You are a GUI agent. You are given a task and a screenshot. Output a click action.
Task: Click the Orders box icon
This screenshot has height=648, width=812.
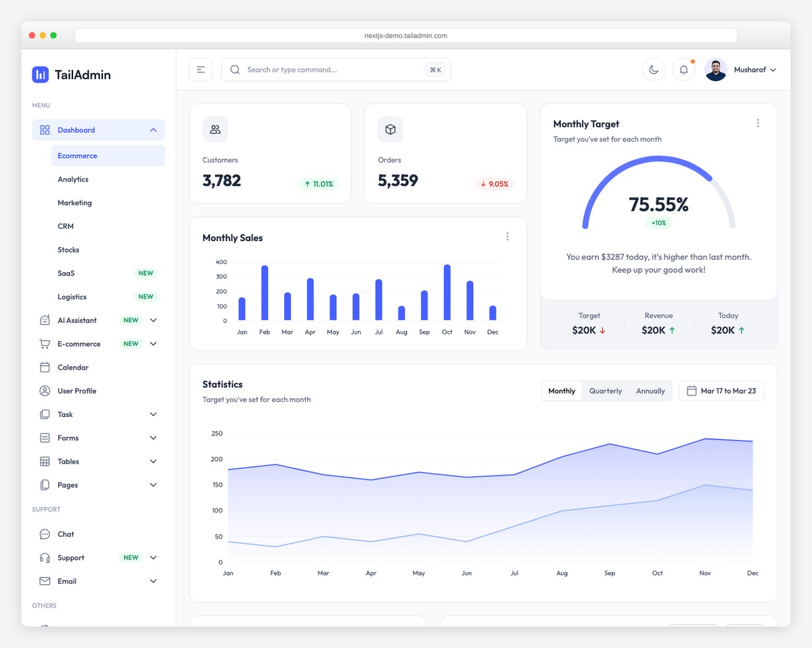[x=390, y=129]
